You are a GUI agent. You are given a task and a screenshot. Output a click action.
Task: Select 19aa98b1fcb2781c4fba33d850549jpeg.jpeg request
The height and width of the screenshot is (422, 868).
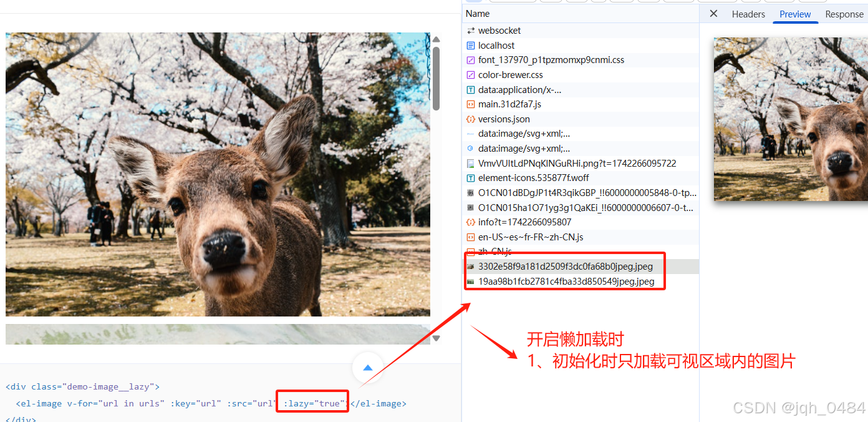click(581, 282)
